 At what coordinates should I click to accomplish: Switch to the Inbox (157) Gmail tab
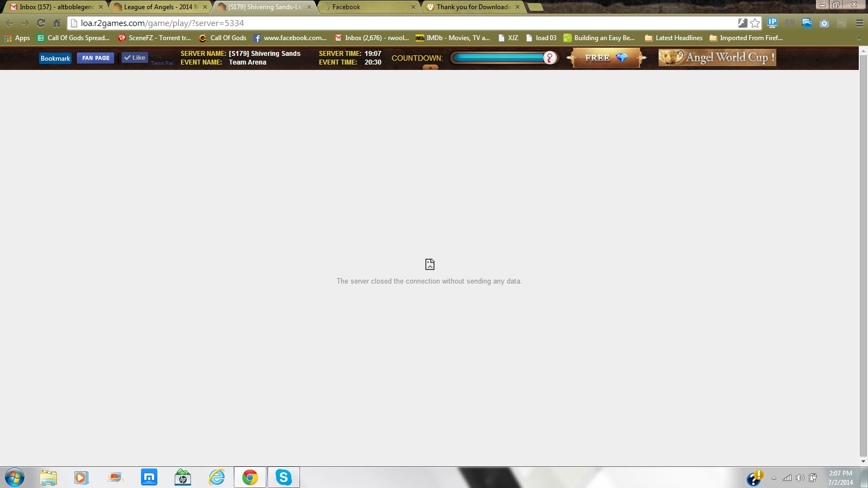(54, 7)
